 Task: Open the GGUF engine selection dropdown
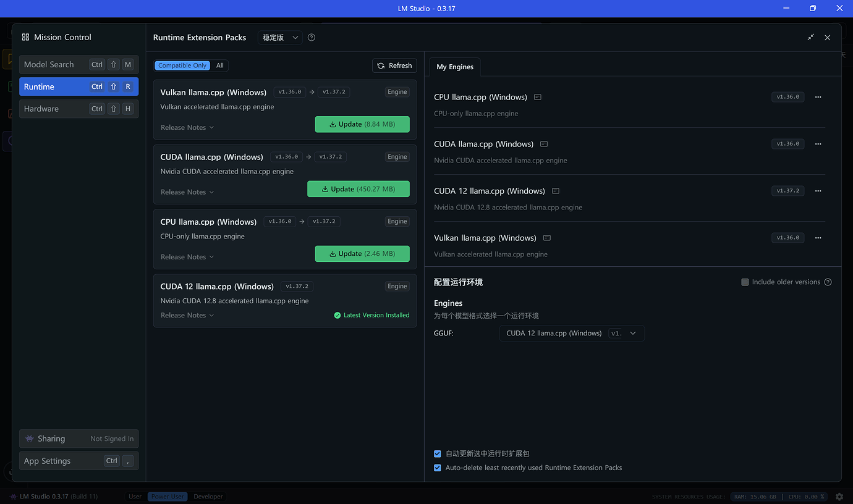[572, 334]
